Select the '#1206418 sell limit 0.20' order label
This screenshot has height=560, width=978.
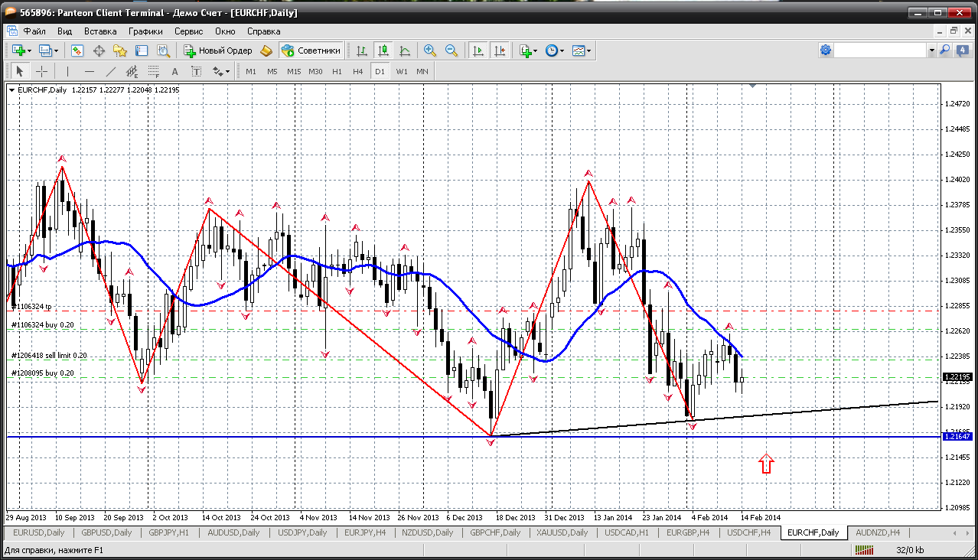click(x=49, y=356)
